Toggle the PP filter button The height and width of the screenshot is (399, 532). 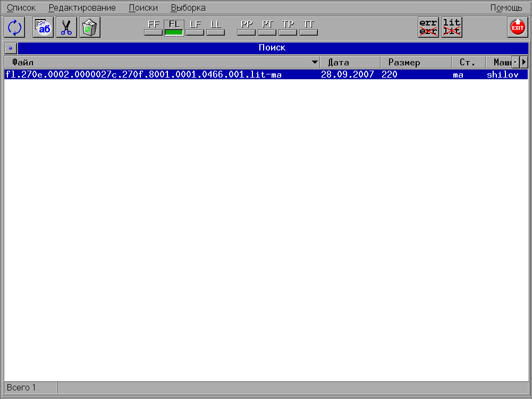[x=246, y=28]
